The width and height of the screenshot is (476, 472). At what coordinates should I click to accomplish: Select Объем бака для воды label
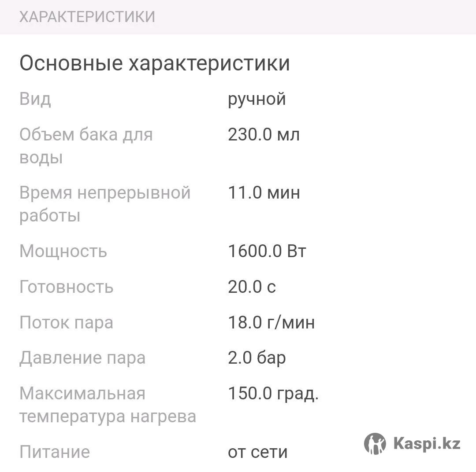coord(86,146)
